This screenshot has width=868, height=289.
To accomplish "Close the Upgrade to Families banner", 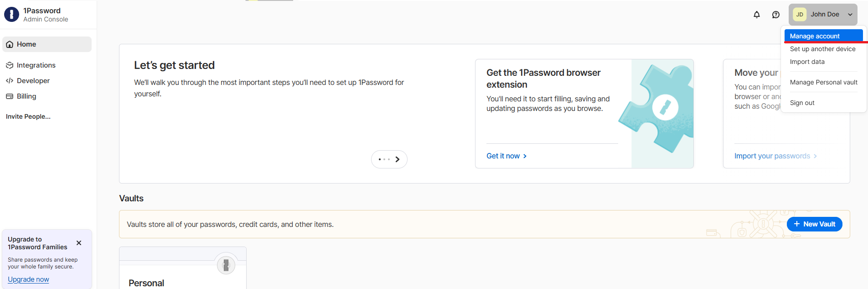I will pos(79,243).
